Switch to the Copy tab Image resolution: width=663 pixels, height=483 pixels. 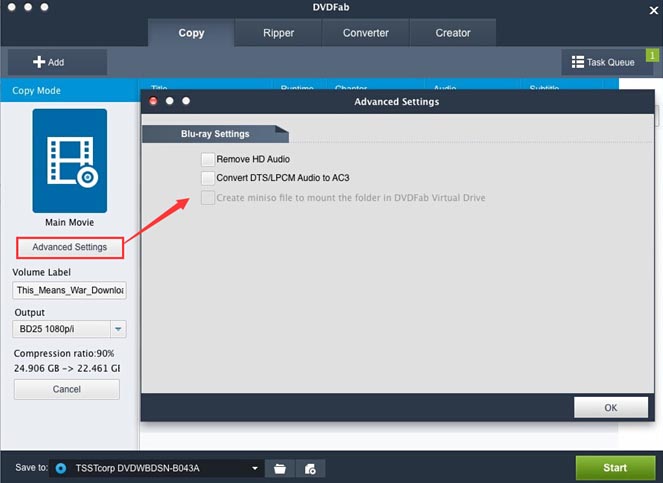191,33
